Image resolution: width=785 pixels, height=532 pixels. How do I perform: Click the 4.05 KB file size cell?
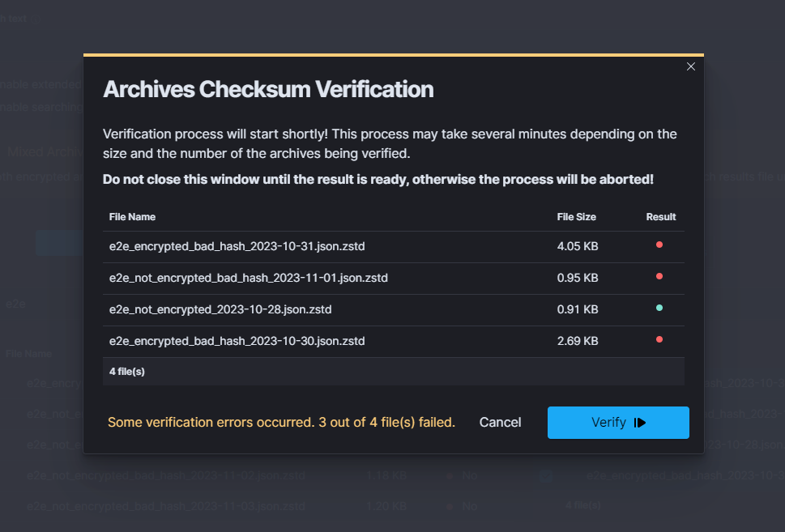(577, 246)
